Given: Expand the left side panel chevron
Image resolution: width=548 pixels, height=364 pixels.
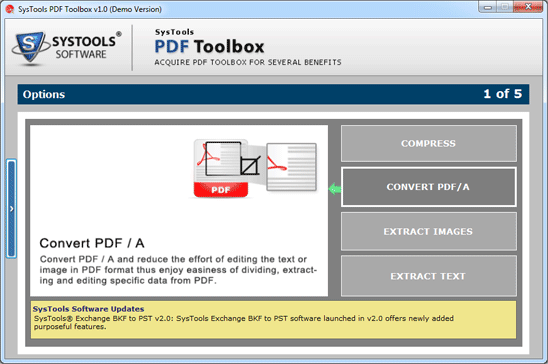Looking at the screenshot, I should [12, 209].
